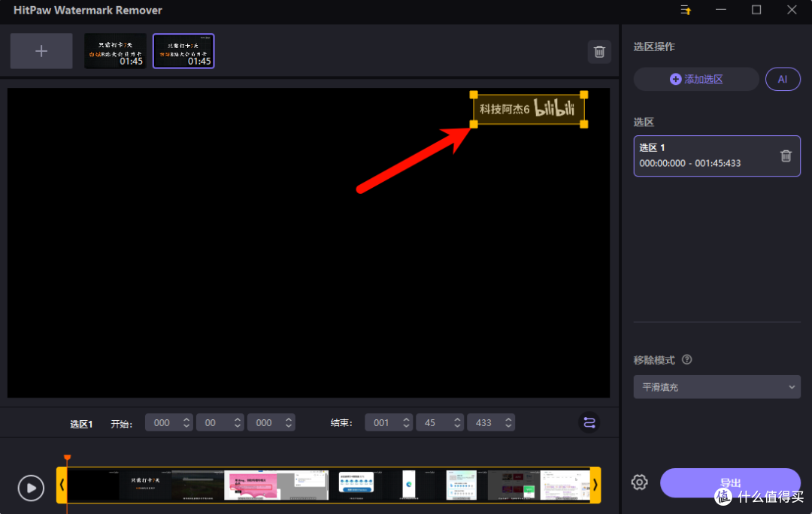Click bottom-left handle of watermark selection box
The width and height of the screenshot is (812, 514).
point(474,124)
